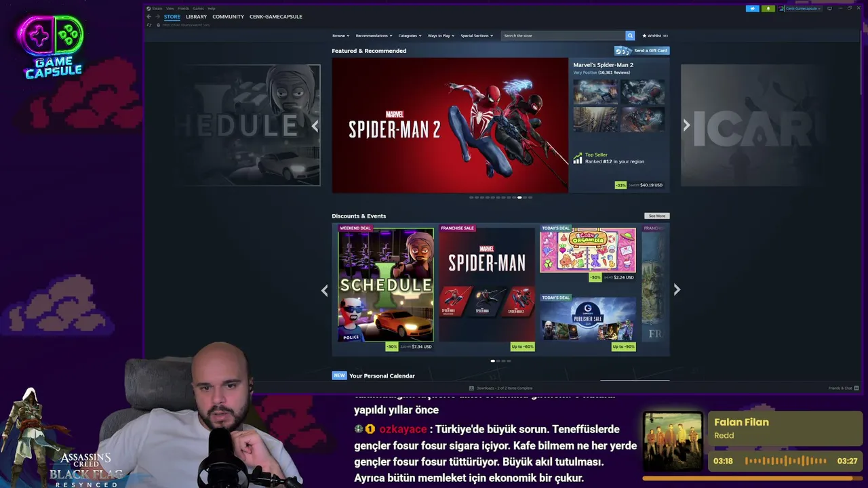Click the magnifier search button

[630, 35]
